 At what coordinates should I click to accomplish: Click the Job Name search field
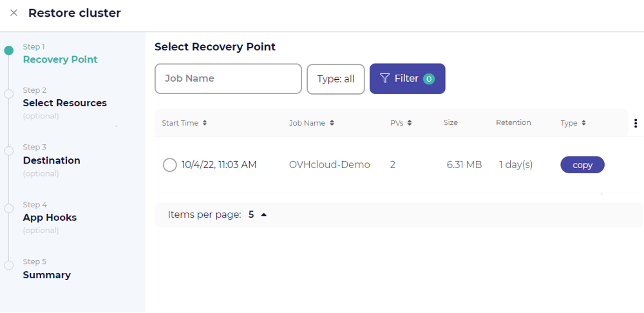pos(228,79)
